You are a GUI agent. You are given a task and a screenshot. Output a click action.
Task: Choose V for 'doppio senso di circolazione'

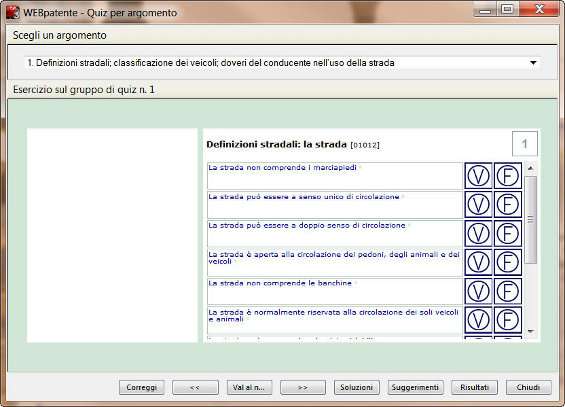[478, 233]
